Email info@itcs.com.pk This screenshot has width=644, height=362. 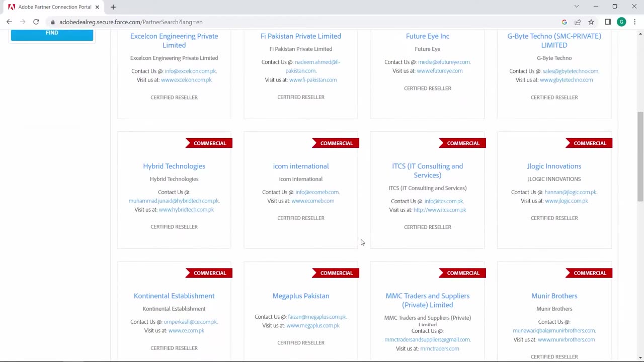click(x=444, y=201)
